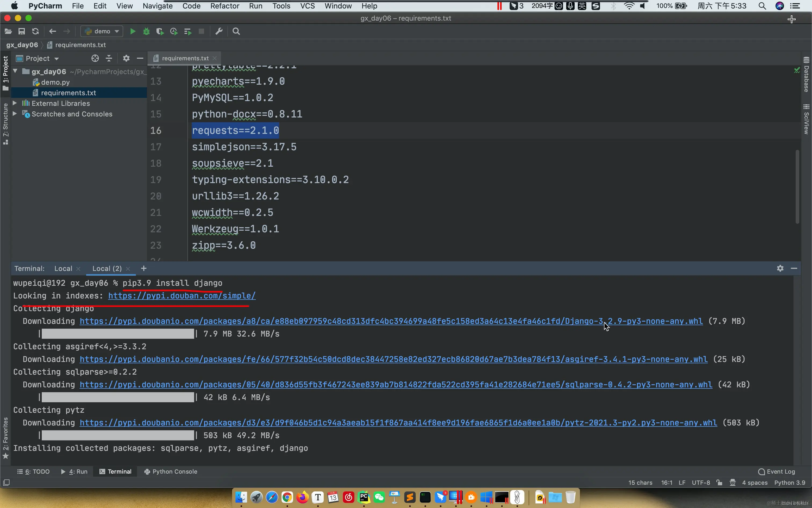Toggle the 1: Project side tool window
The width and height of the screenshot is (812, 508).
(x=5, y=73)
